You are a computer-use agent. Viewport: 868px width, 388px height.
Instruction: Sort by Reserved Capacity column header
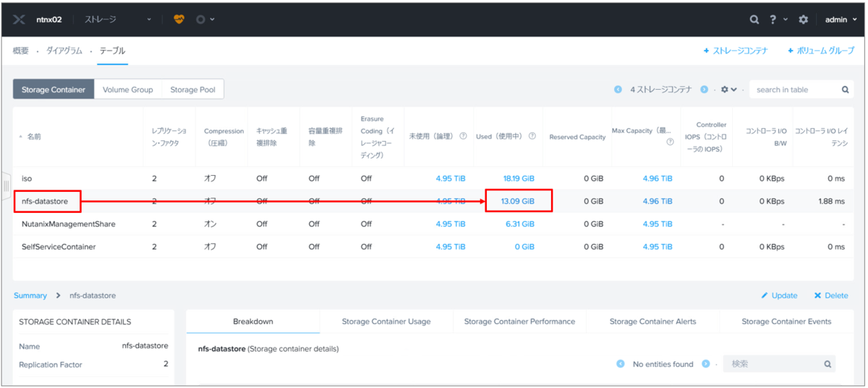(577, 137)
